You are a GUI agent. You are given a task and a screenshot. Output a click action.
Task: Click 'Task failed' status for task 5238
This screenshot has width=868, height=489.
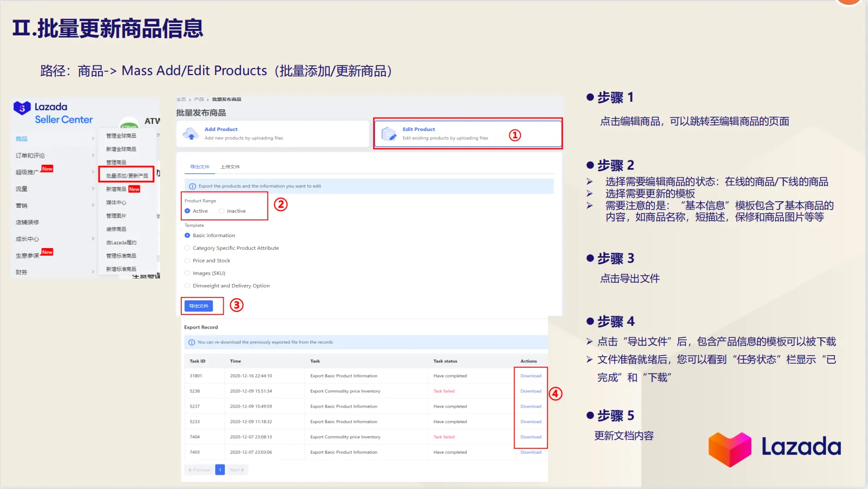tap(444, 391)
